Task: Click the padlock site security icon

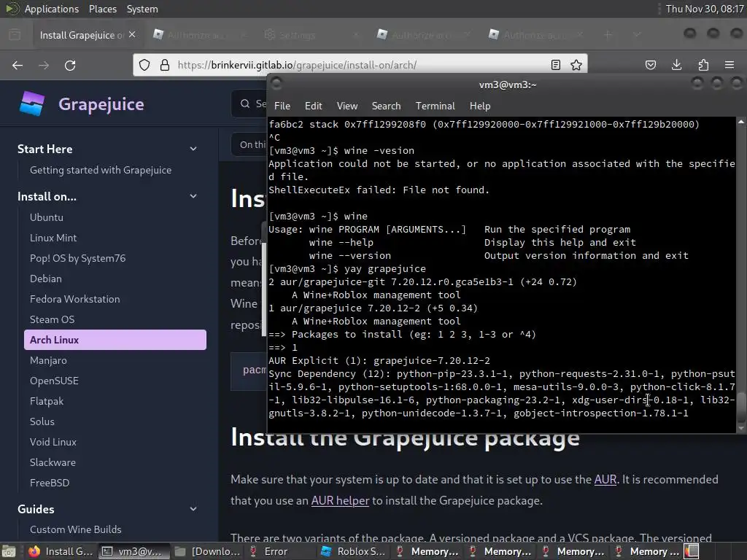Action: (165, 65)
